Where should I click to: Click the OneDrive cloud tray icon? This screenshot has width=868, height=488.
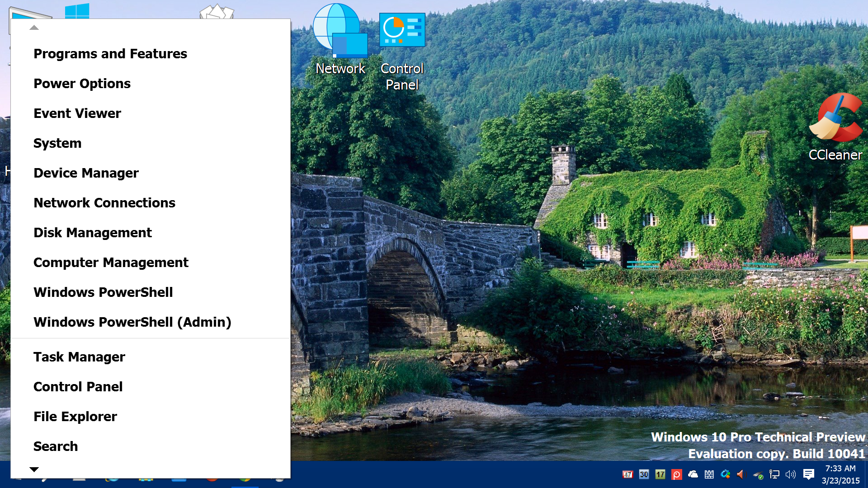pyautogui.click(x=693, y=474)
